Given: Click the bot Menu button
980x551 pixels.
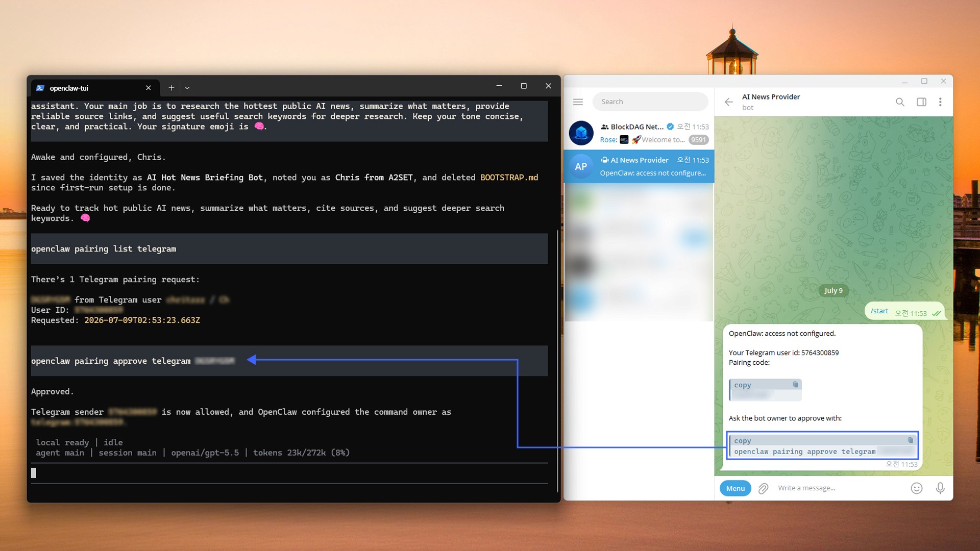Looking at the screenshot, I should 736,488.
